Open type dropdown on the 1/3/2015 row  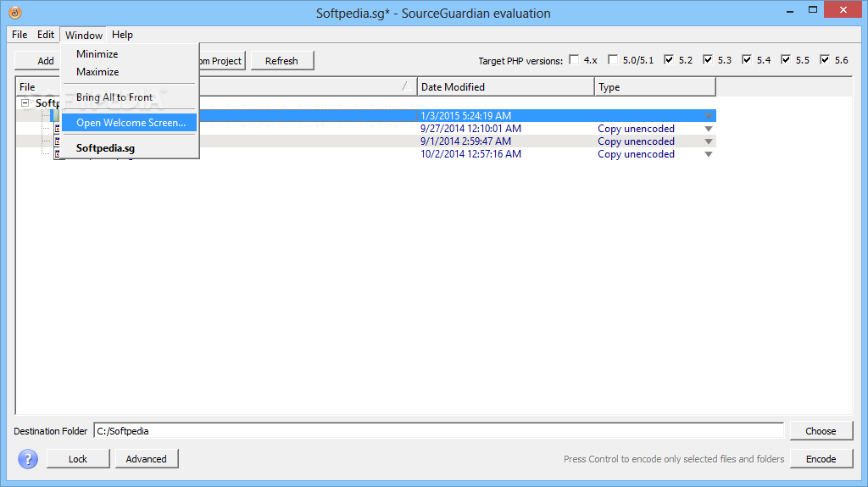(x=709, y=116)
